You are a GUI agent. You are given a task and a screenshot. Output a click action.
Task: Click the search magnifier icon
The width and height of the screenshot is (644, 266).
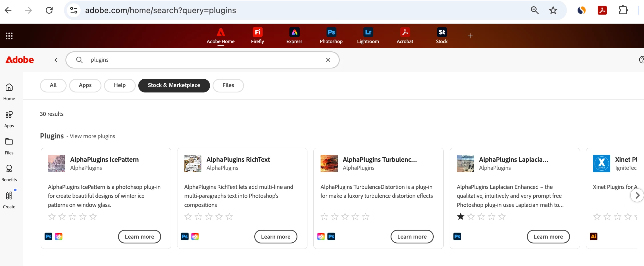[x=79, y=60]
